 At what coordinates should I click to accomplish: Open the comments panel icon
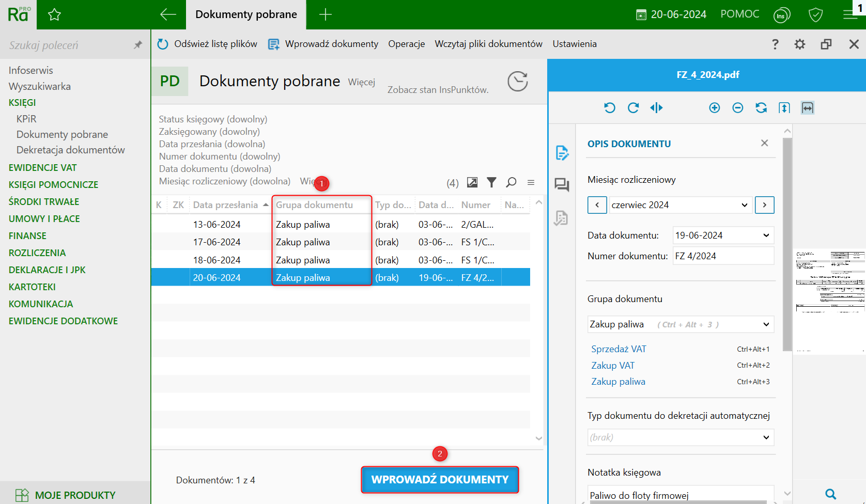click(x=562, y=185)
